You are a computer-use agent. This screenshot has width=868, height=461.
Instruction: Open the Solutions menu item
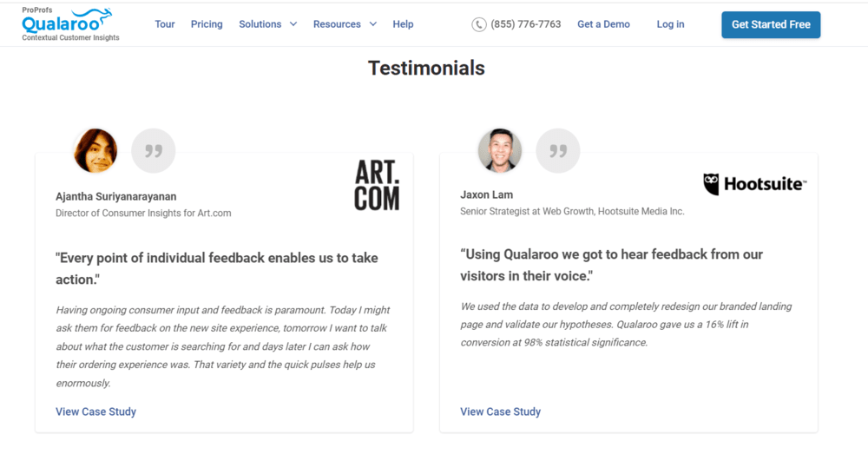(260, 24)
